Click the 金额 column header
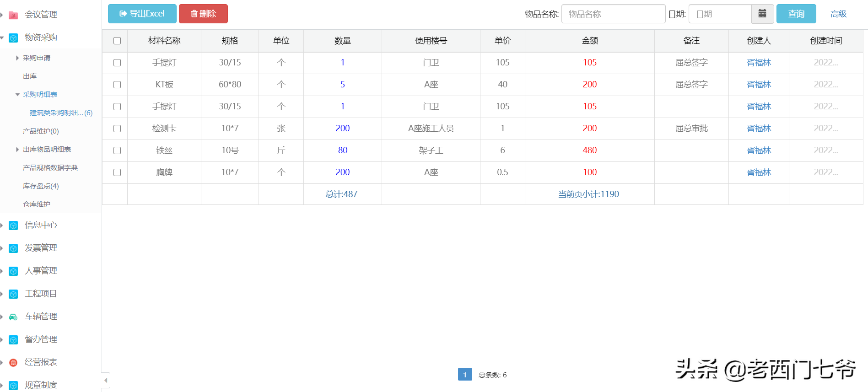Viewport: 868px width, 392px height. pyautogui.click(x=590, y=41)
